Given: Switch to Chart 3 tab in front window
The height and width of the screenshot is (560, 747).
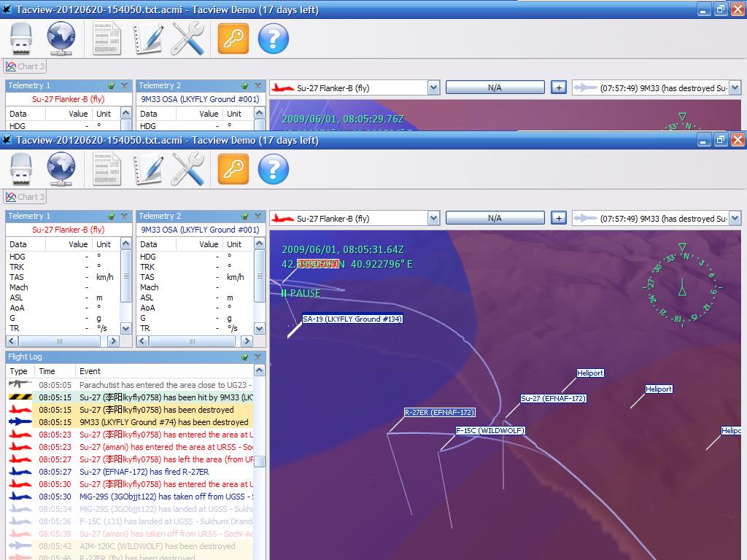Looking at the screenshot, I should (x=26, y=197).
